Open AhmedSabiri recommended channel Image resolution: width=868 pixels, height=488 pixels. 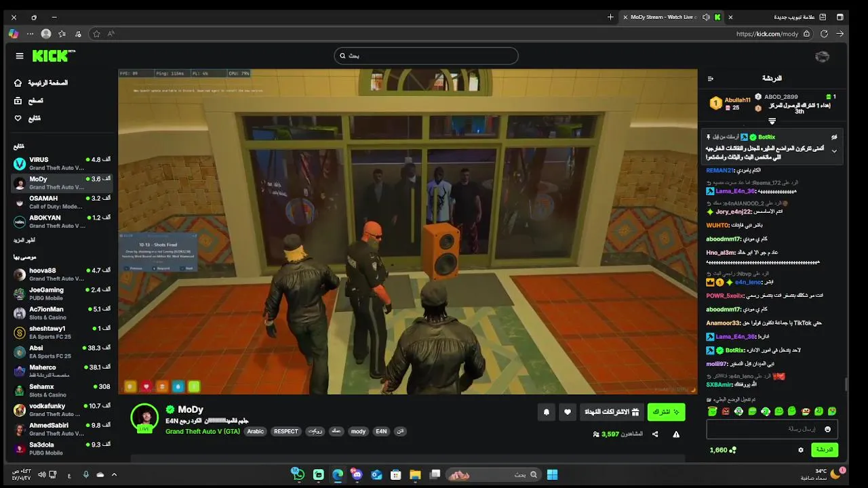62,429
